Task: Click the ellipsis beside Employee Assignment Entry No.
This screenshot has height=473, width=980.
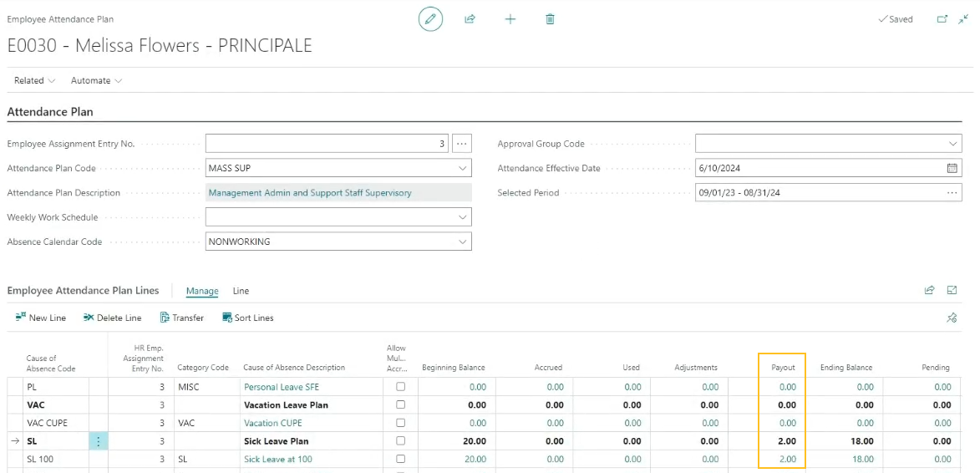Action: click(x=462, y=144)
